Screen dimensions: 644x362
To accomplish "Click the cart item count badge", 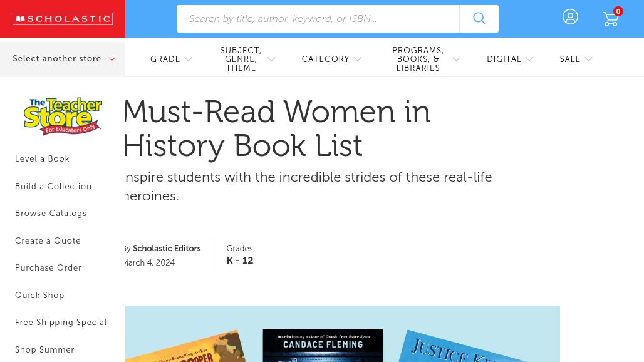I will pos(618,11).
